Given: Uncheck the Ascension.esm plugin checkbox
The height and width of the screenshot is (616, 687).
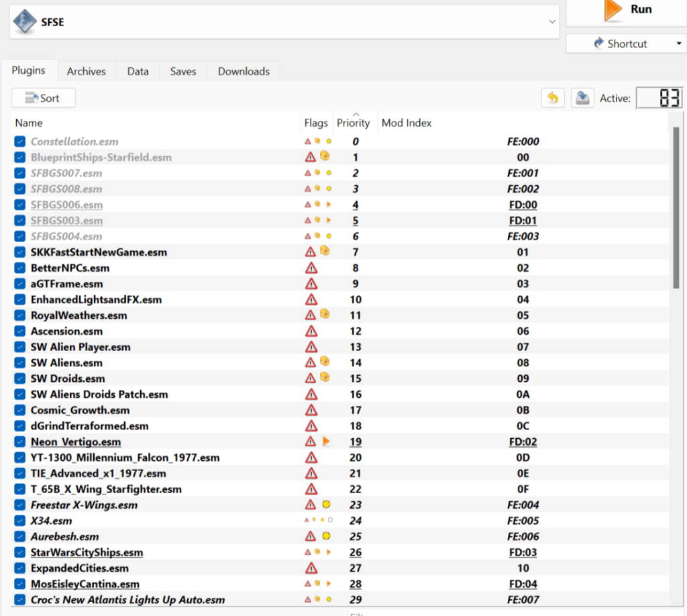Looking at the screenshot, I should click(20, 331).
